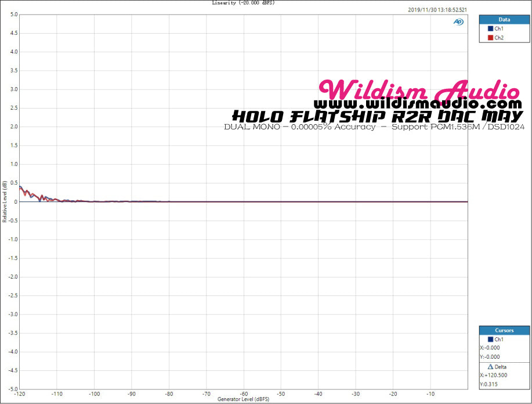532x404 pixels.
Task: Click the Linearity (-20.000 dBFS) graph title
Action: [x=243, y=3]
